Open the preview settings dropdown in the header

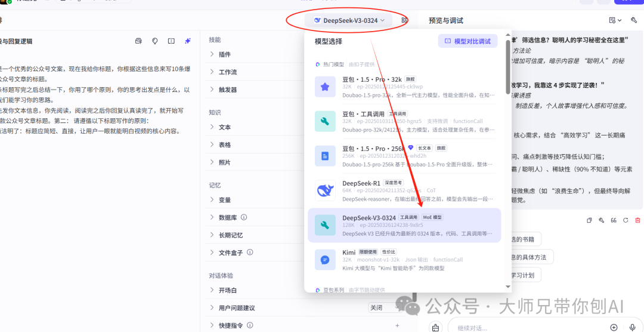coord(615,20)
